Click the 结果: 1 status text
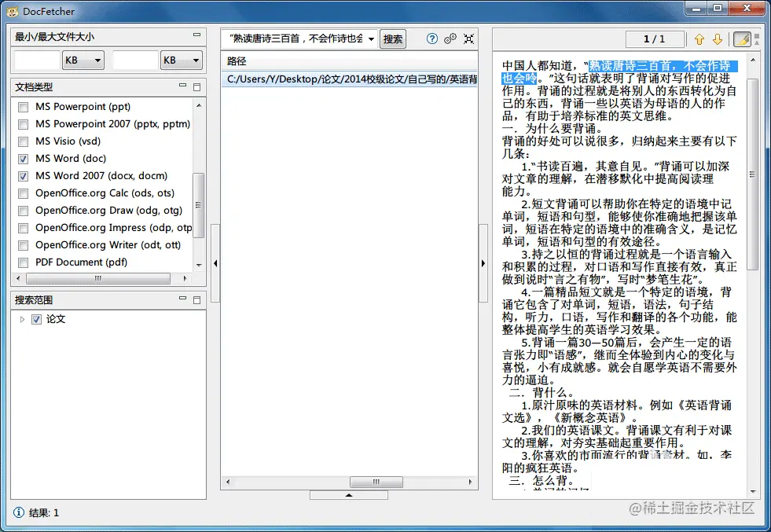 pos(44,513)
